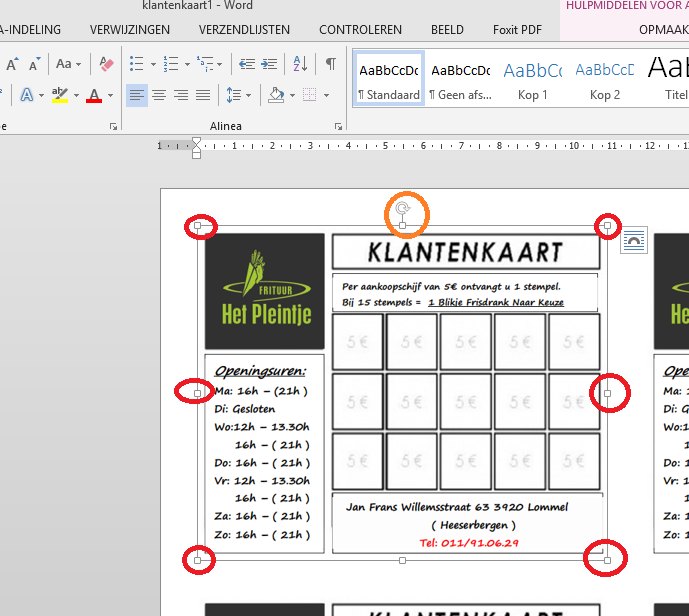The image size is (689, 616).
Task: Align text left
Action: [x=137, y=95]
